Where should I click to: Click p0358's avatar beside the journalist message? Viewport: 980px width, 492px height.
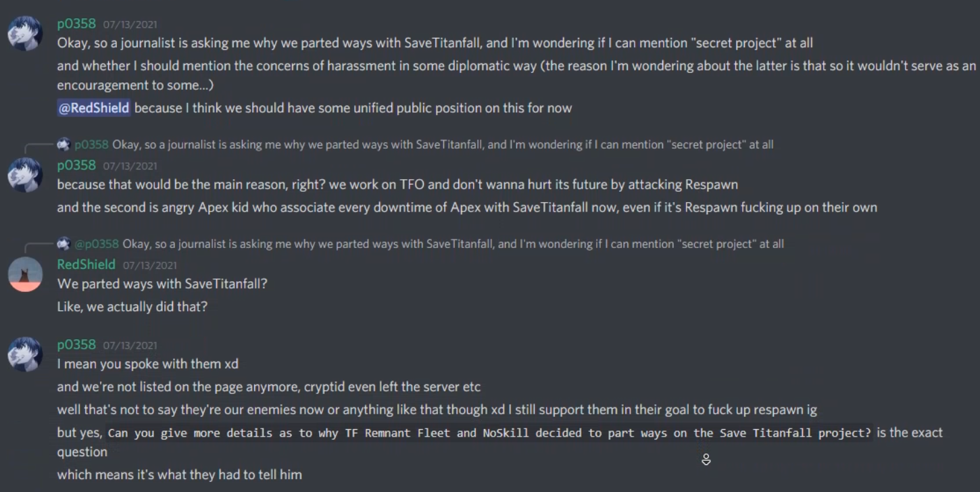pyautogui.click(x=25, y=33)
